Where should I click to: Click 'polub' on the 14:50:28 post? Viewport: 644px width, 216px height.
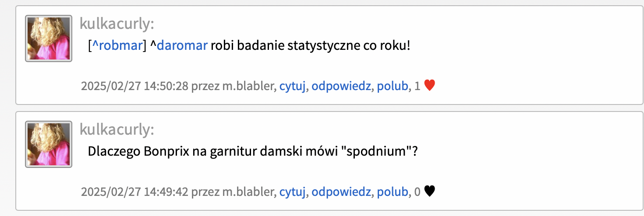393,87
